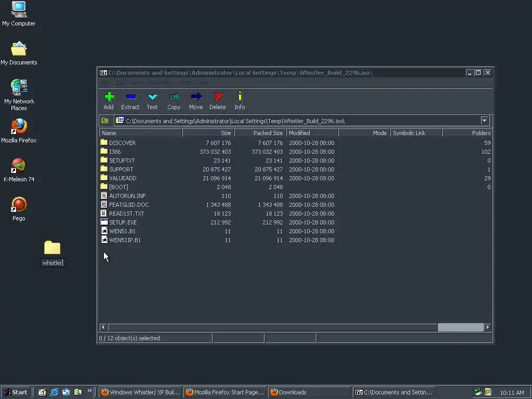Click the AUTORUN.INF file icon
The width and height of the screenshot is (532, 399).
104,195
